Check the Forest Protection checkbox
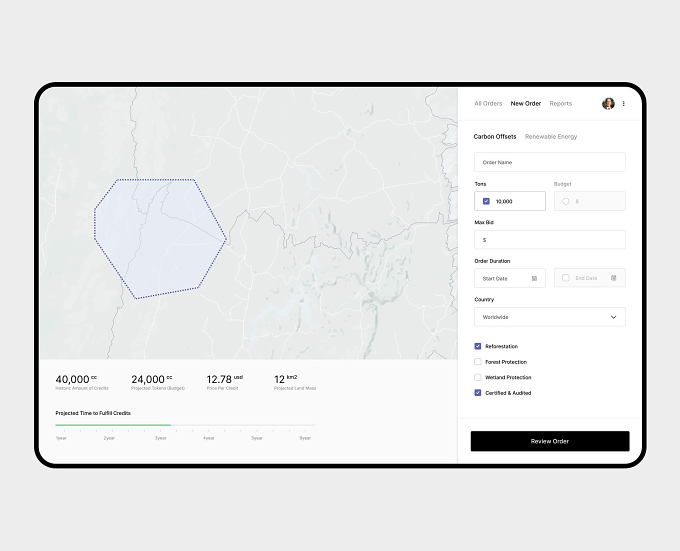Image resolution: width=680 pixels, height=551 pixels. 477,362
